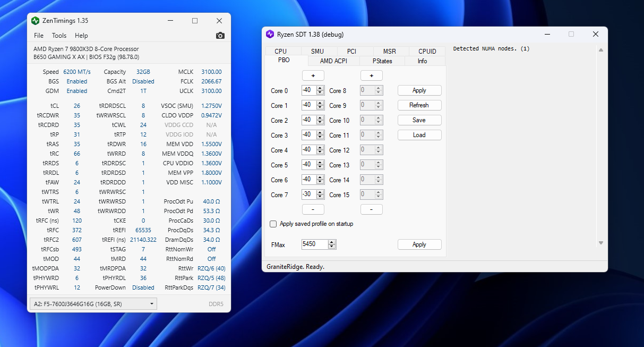
Task: Open the Tools menu in ZenTimings
Action: point(59,36)
